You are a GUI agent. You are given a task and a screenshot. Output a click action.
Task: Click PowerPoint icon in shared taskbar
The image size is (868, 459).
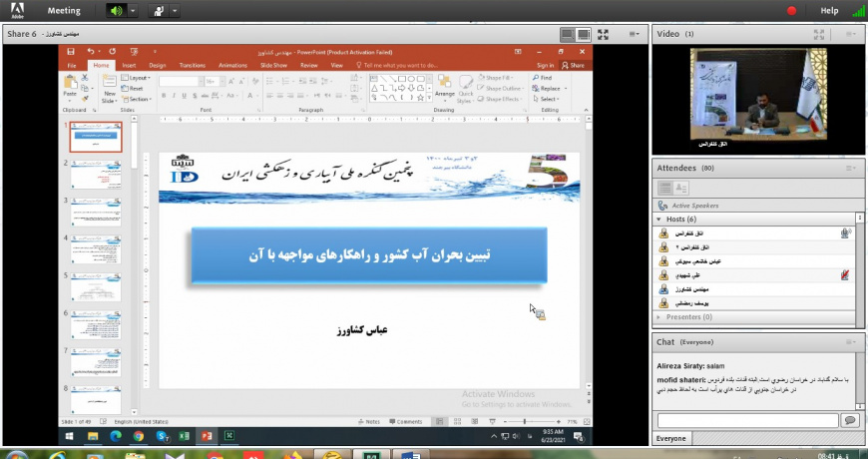[x=207, y=436]
